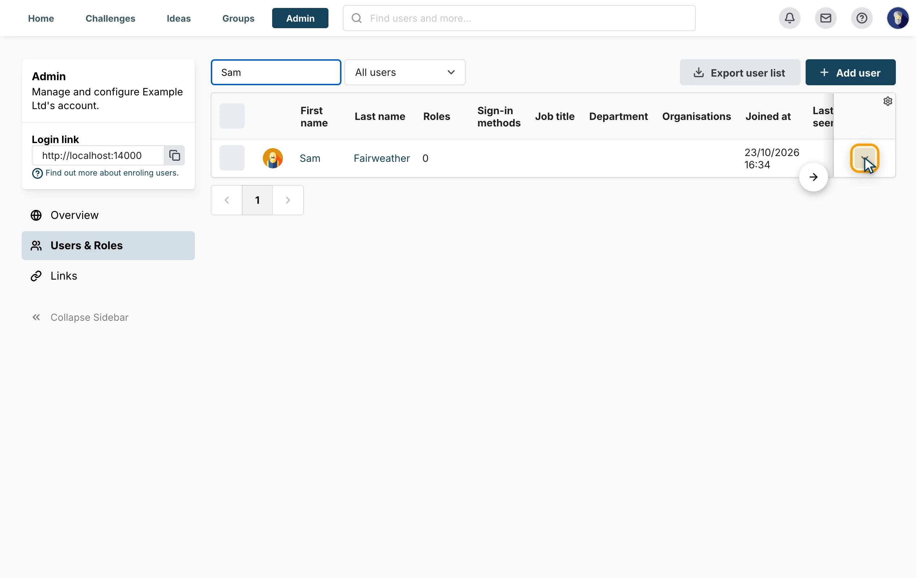Select the Admin tab
924x578 pixels.
[300, 18]
